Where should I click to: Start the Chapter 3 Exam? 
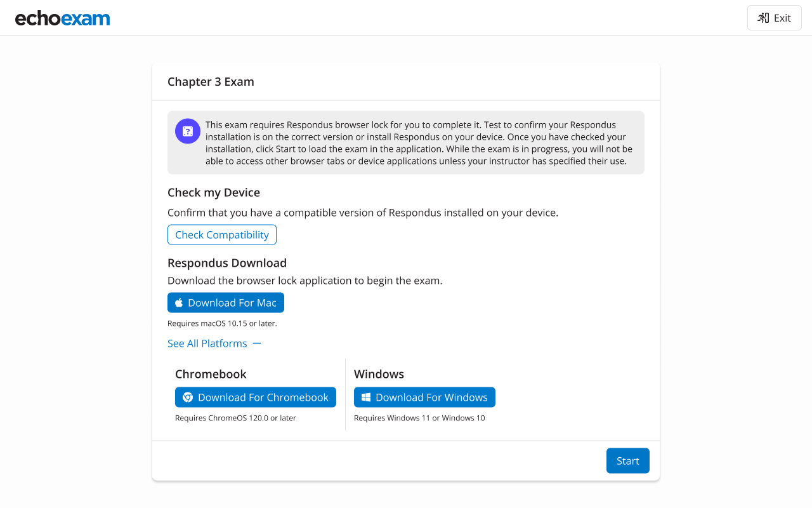coord(628,461)
